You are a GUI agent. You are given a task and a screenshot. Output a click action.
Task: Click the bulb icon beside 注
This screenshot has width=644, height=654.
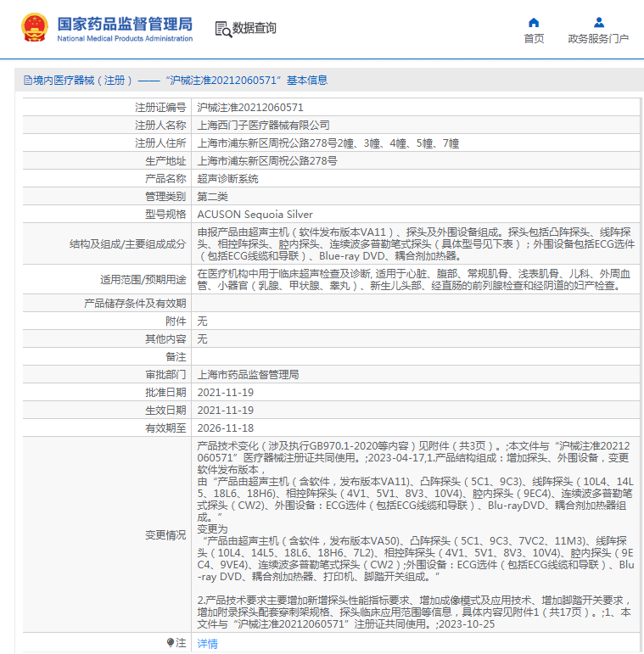click(x=171, y=642)
